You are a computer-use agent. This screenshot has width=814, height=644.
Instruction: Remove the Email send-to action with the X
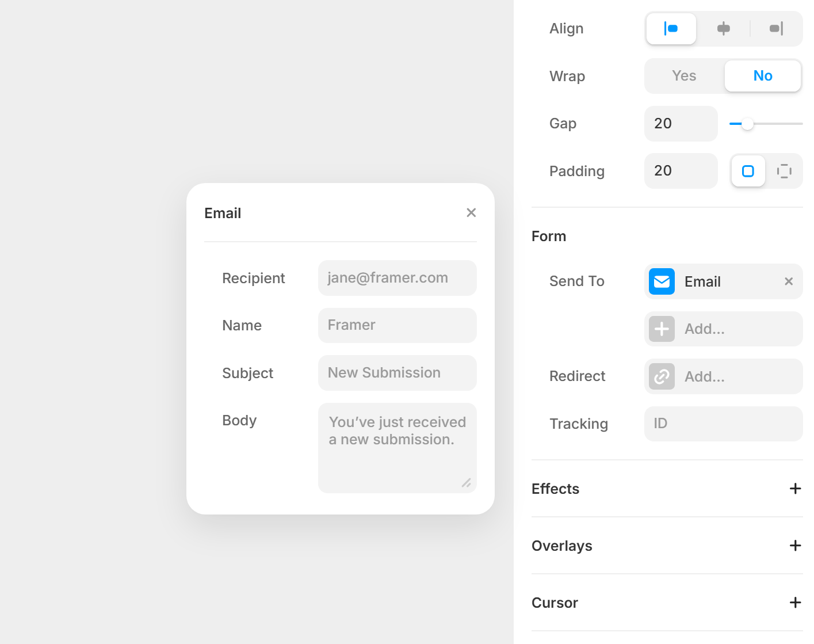789,281
